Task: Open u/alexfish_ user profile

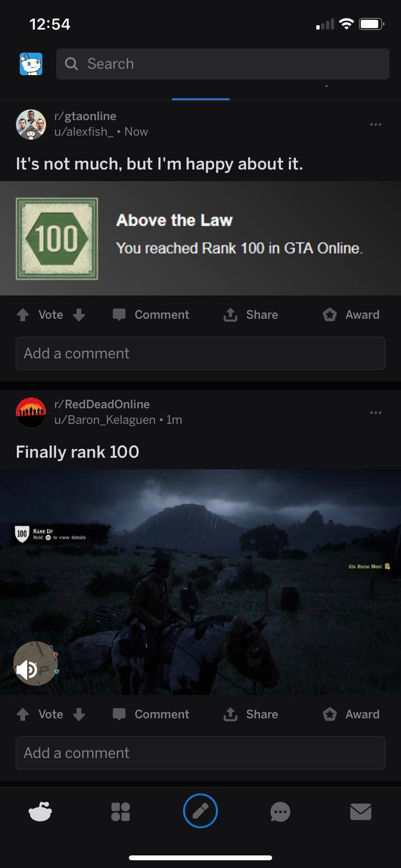Action: [x=84, y=132]
